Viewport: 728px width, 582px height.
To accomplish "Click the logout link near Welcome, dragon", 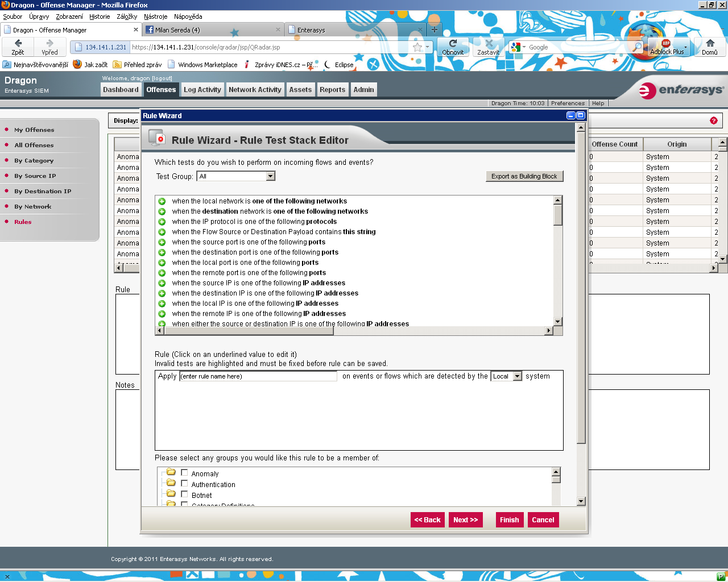I will click(162, 78).
